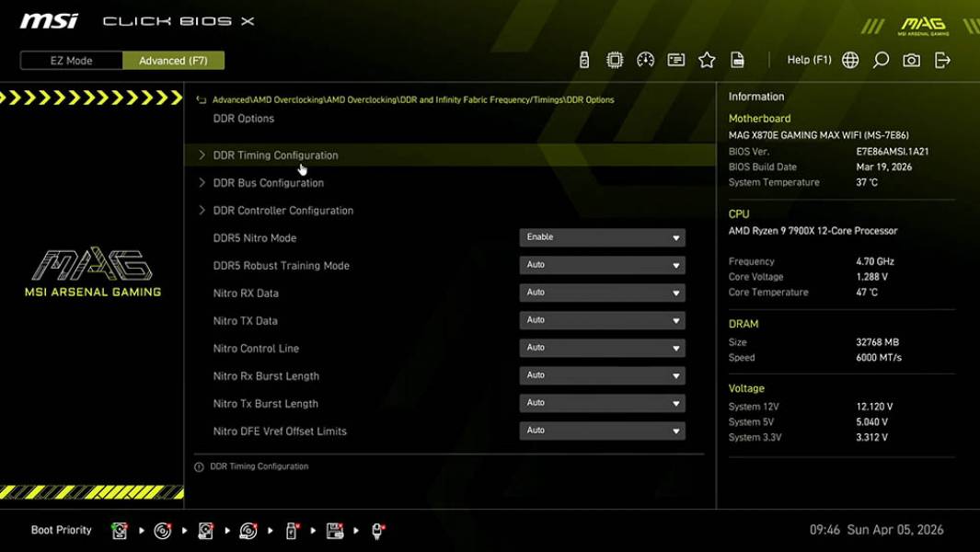
Task: Open the OC Profiles panel icon
Action: point(676,59)
